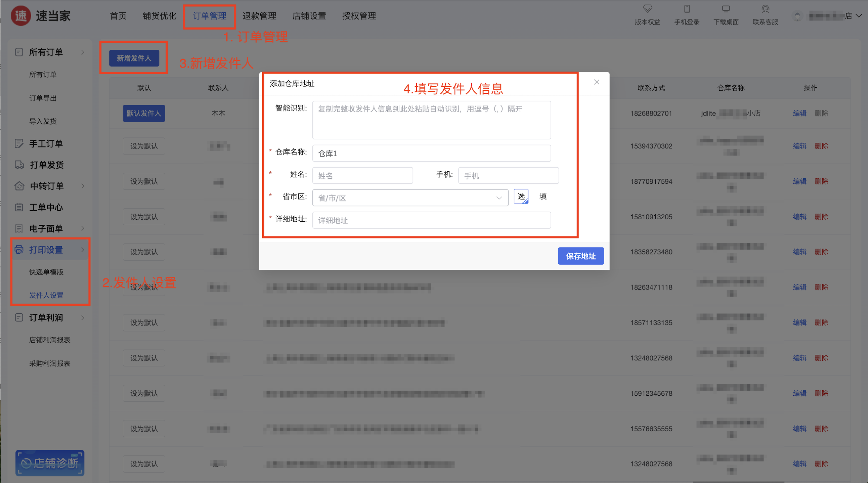Expand the account shop dropdown arrow
This screenshot has width=868, height=483.
(859, 16)
